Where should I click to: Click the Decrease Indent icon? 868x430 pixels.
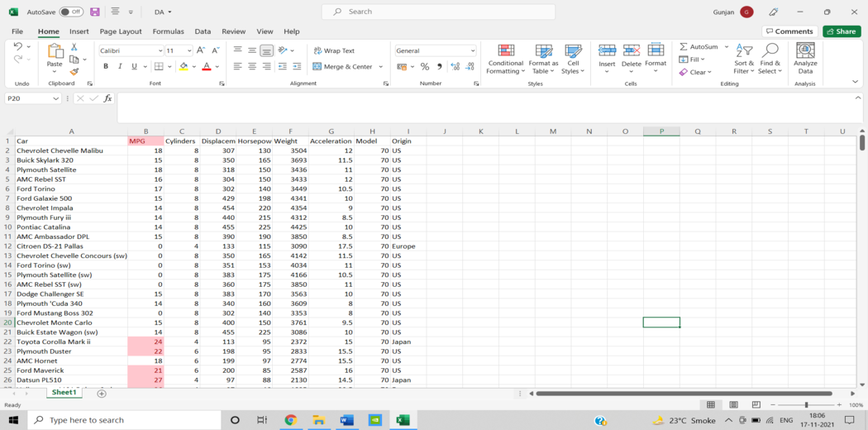[x=283, y=66]
